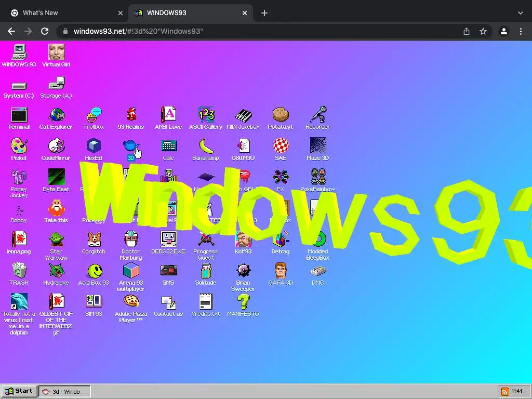Open the Poney Jockey icon

pyautogui.click(x=19, y=177)
